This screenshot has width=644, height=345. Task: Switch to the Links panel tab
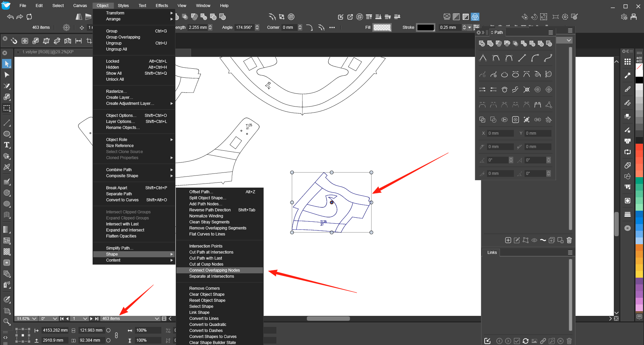[492, 253]
